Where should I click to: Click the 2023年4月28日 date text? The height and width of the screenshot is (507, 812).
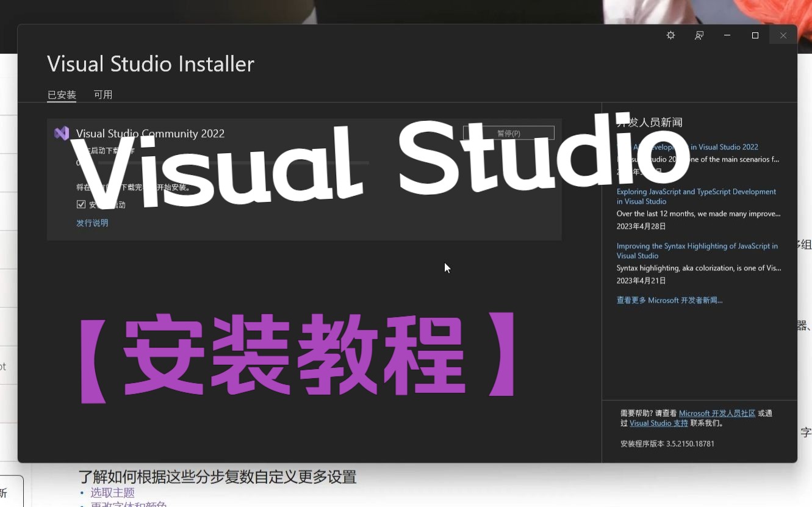pyautogui.click(x=641, y=226)
